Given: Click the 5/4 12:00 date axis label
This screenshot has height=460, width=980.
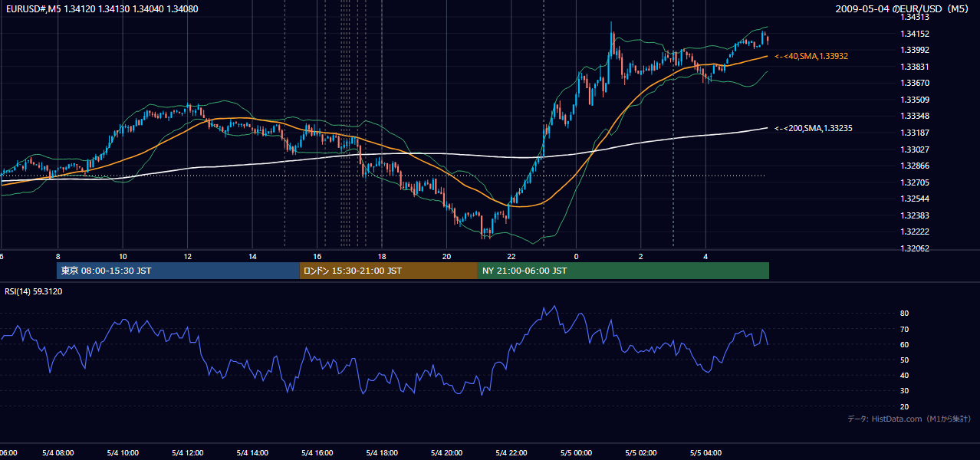Looking at the screenshot, I should click(188, 452).
